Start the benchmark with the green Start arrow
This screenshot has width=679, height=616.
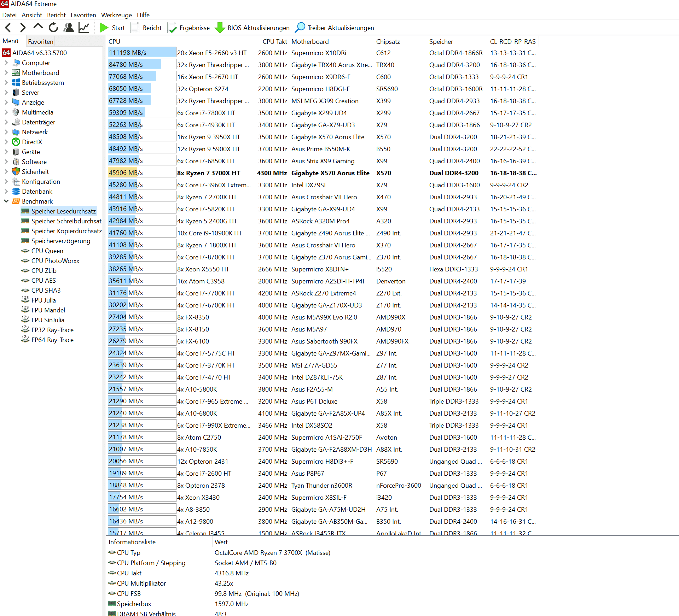[x=112, y=28]
